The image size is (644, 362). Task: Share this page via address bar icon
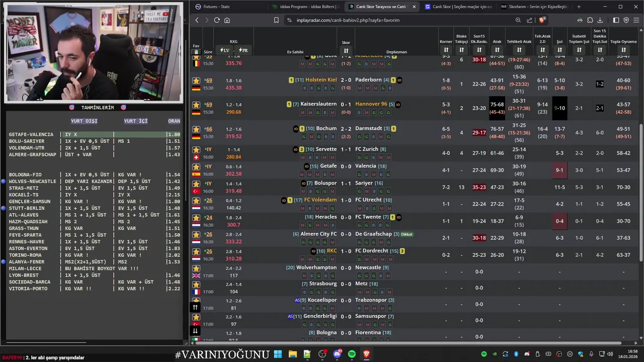point(530,20)
